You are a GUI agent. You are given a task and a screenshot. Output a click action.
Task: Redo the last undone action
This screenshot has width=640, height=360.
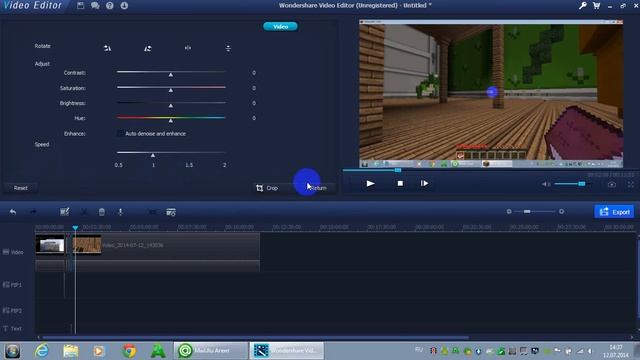tap(33, 212)
